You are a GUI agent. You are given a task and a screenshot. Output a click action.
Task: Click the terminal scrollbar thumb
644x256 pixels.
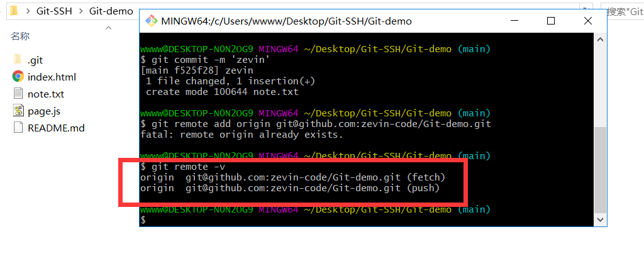[600, 169]
